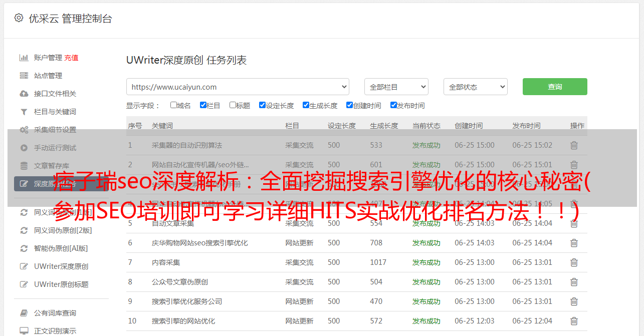Delete task 采集器的自动识别算法 with trash icon

[574, 145]
